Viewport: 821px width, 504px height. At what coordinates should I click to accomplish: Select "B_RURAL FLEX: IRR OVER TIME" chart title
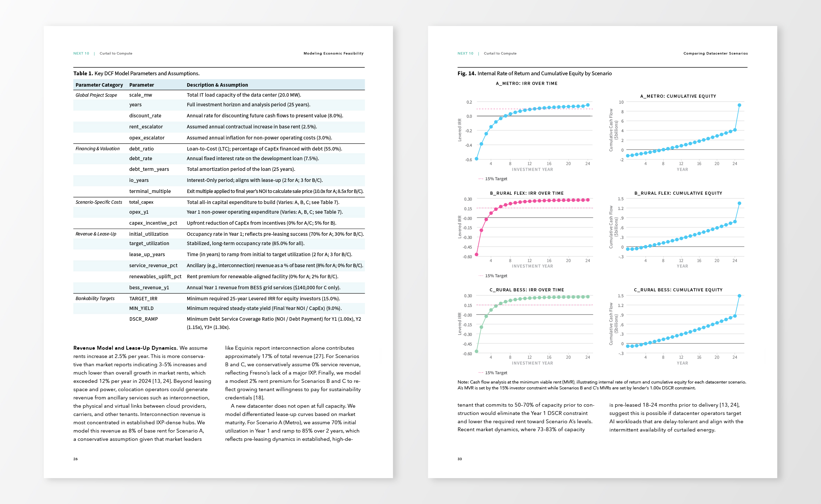[x=527, y=193]
